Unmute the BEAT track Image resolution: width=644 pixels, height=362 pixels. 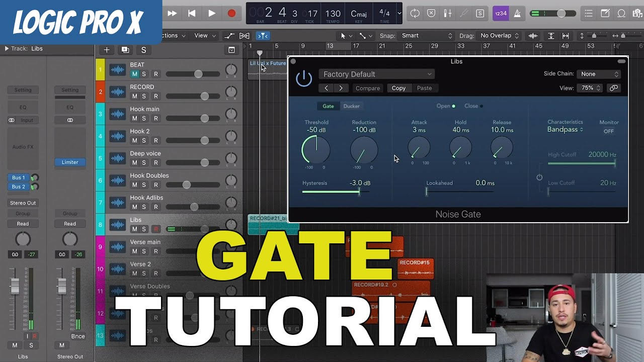click(x=134, y=74)
